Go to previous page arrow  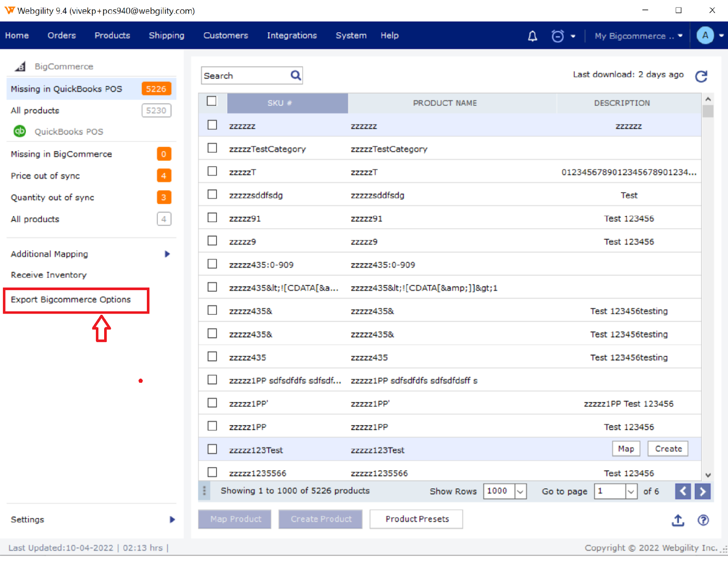(683, 491)
